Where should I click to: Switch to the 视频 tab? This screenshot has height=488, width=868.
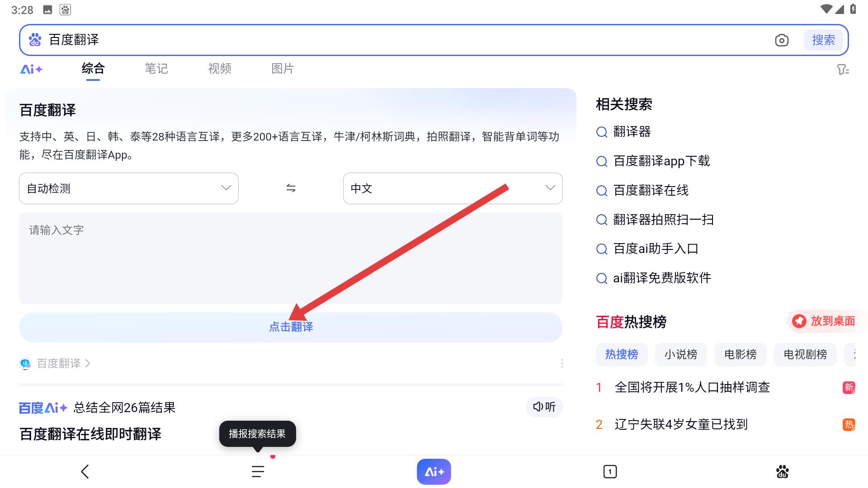coord(220,69)
